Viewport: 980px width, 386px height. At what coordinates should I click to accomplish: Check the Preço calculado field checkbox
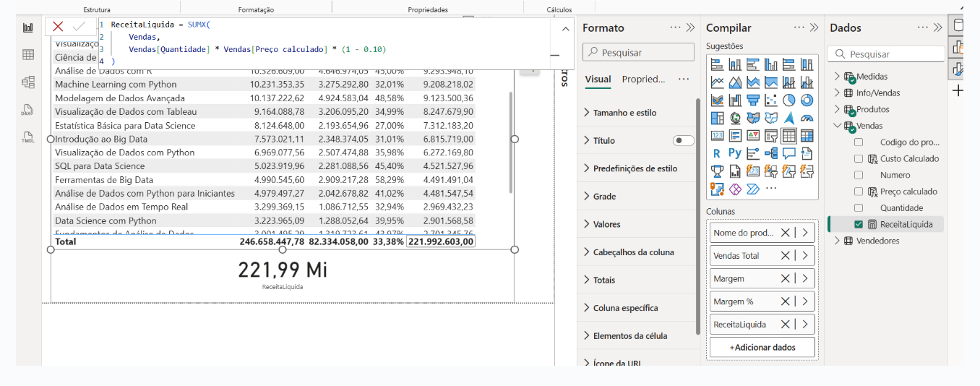coord(859,192)
